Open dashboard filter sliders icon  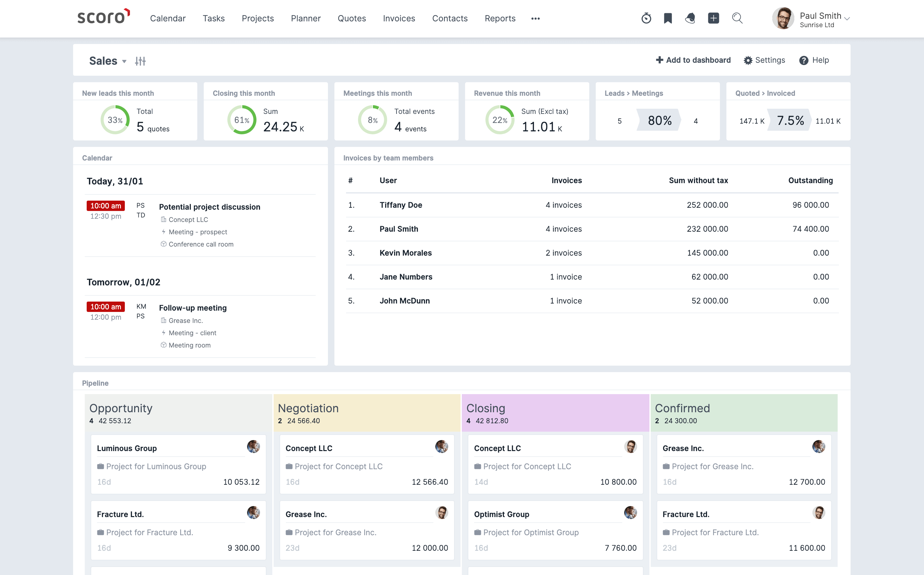point(140,61)
